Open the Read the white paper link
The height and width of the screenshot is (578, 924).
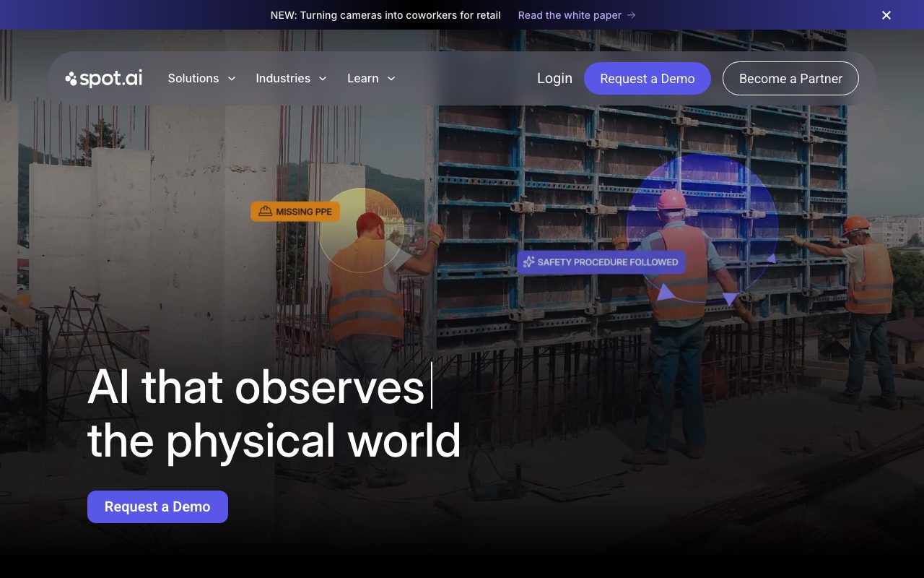[x=577, y=15]
